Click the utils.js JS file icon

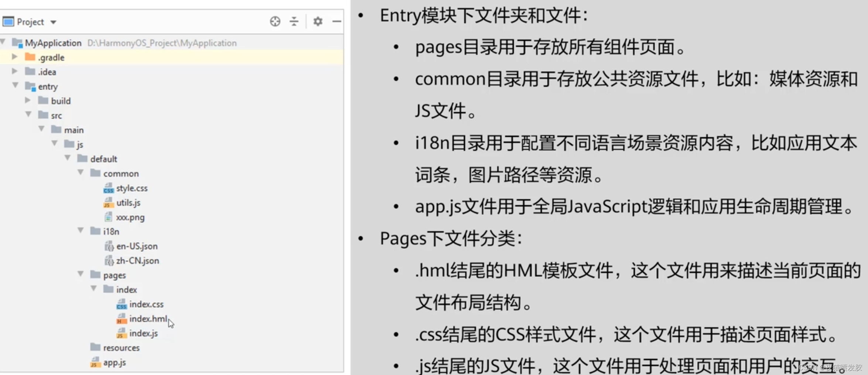(108, 202)
